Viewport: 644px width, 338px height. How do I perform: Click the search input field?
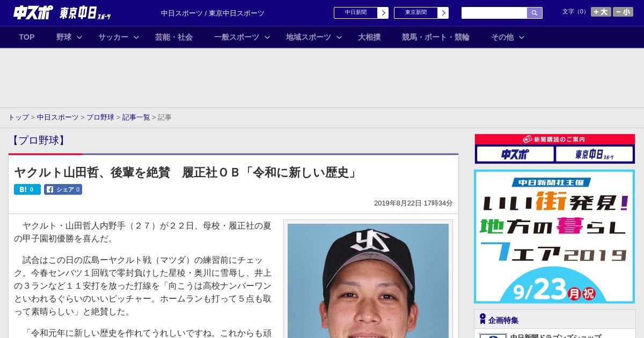click(494, 13)
